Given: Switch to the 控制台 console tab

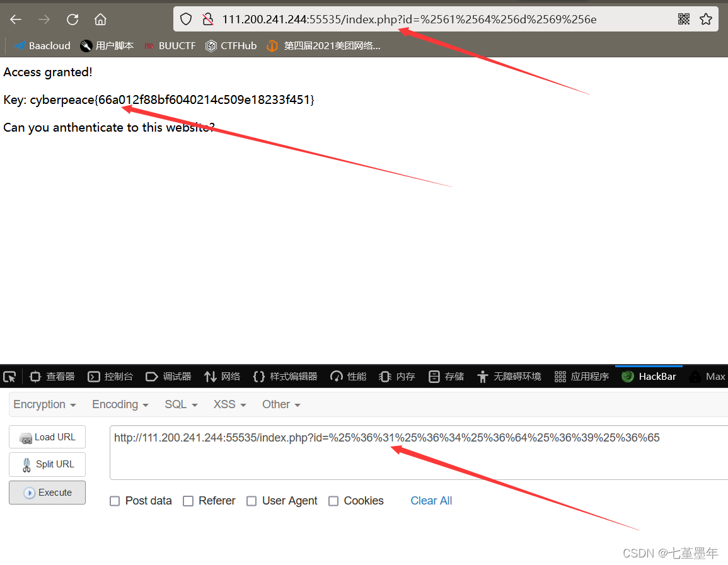Looking at the screenshot, I should pos(110,376).
